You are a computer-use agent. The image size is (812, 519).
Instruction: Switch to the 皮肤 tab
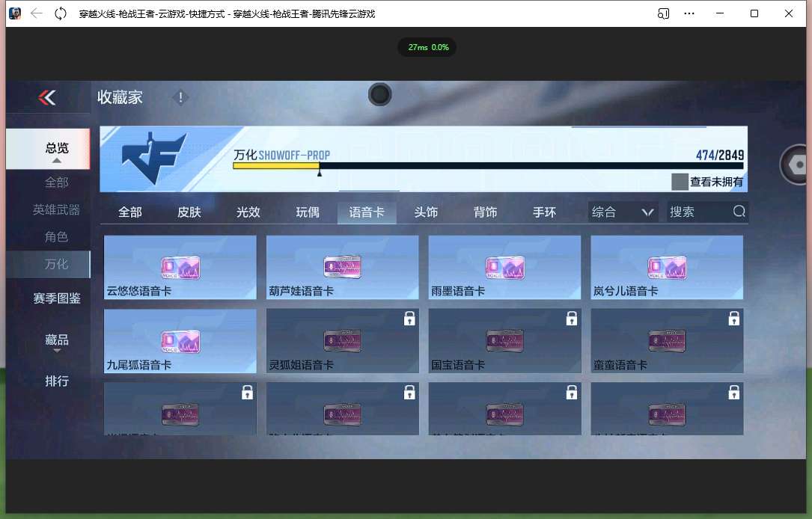(189, 212)
